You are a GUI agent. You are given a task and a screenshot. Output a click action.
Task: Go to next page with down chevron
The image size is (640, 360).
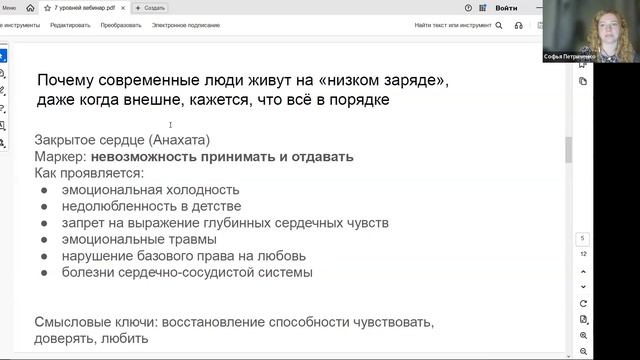583,287
